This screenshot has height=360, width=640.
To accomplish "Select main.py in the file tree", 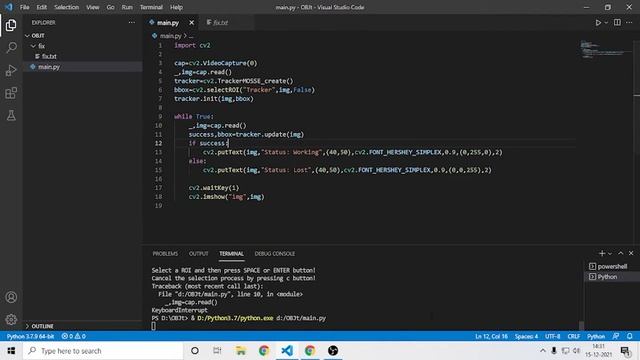I will (x=49, y=67).
